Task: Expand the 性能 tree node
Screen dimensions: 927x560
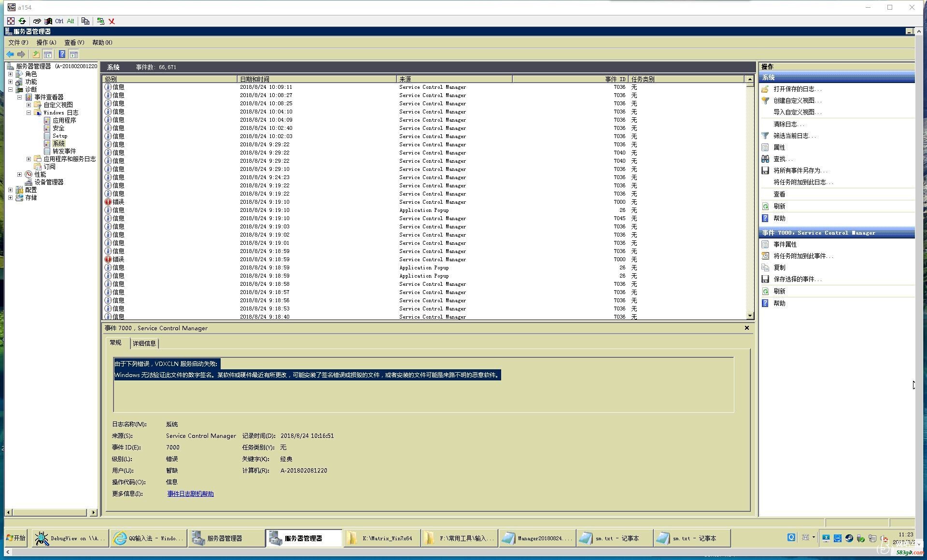Action: coord(19,174)
